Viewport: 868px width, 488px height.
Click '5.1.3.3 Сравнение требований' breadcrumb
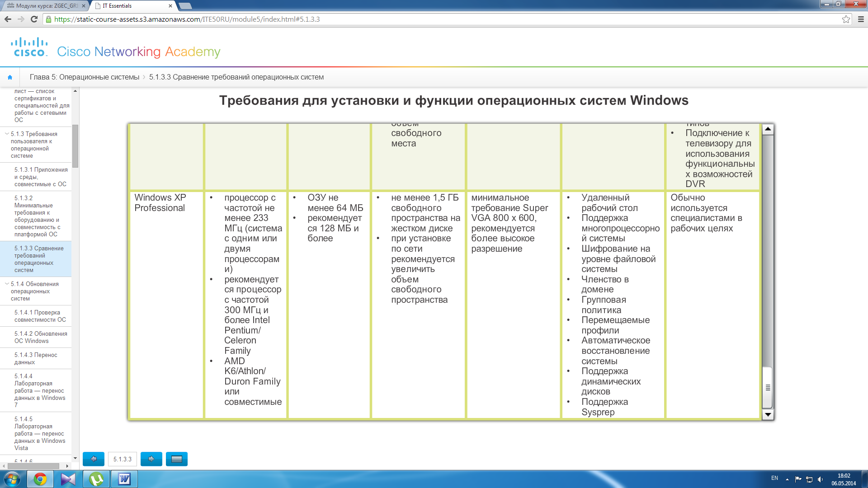[236, 77]
